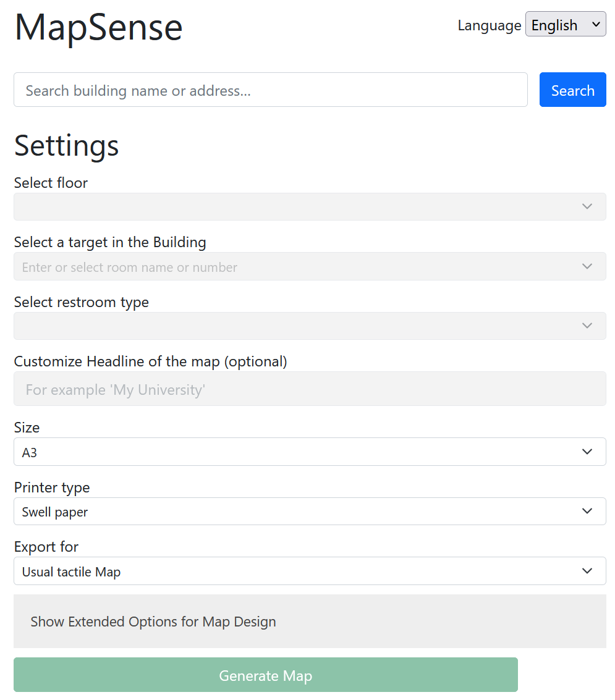615x700 pixels.
Task: Open the Select floor dropdown
Action: coord(310,207)
